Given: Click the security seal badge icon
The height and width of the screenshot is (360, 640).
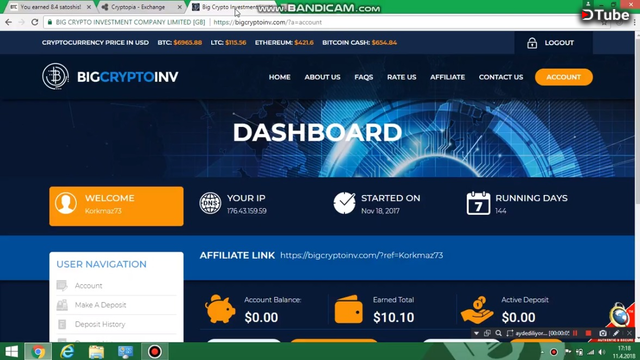Looking at the screenshot, I should (620, 316).
